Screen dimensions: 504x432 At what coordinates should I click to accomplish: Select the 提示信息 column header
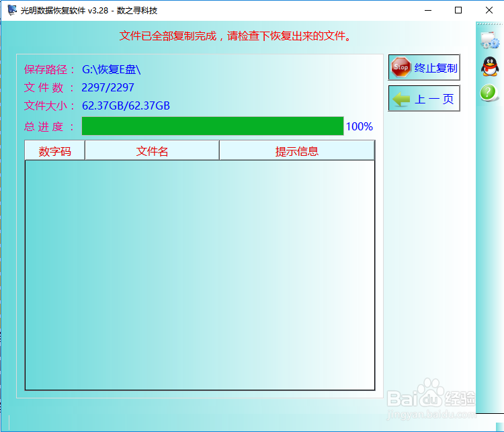pos(297,150)
